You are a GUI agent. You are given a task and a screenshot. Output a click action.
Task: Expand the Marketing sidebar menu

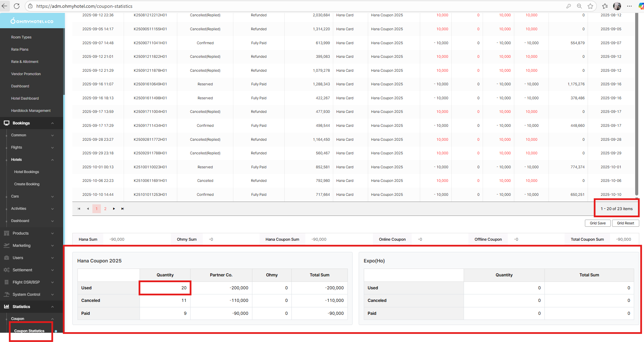pos(52,245)
